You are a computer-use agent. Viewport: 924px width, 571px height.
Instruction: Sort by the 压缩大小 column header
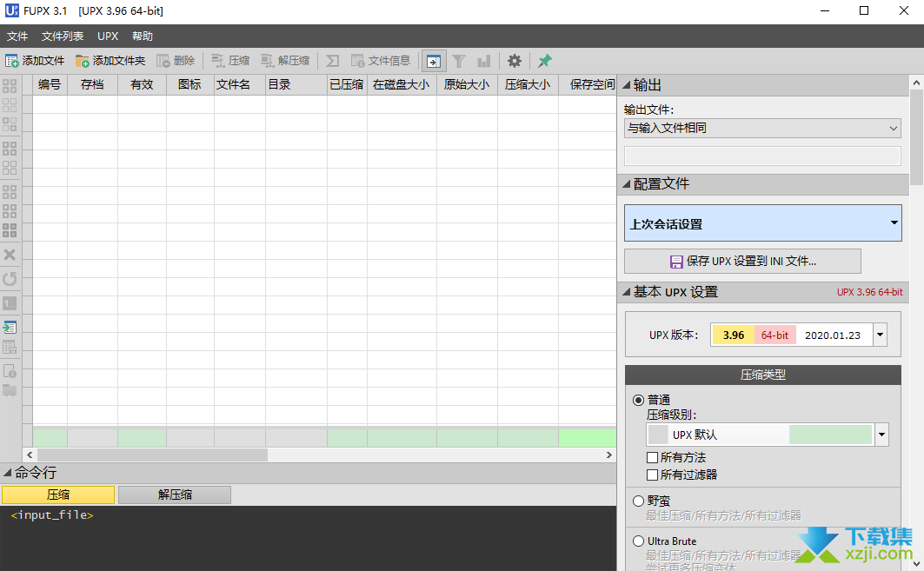[x=528, y=85]
